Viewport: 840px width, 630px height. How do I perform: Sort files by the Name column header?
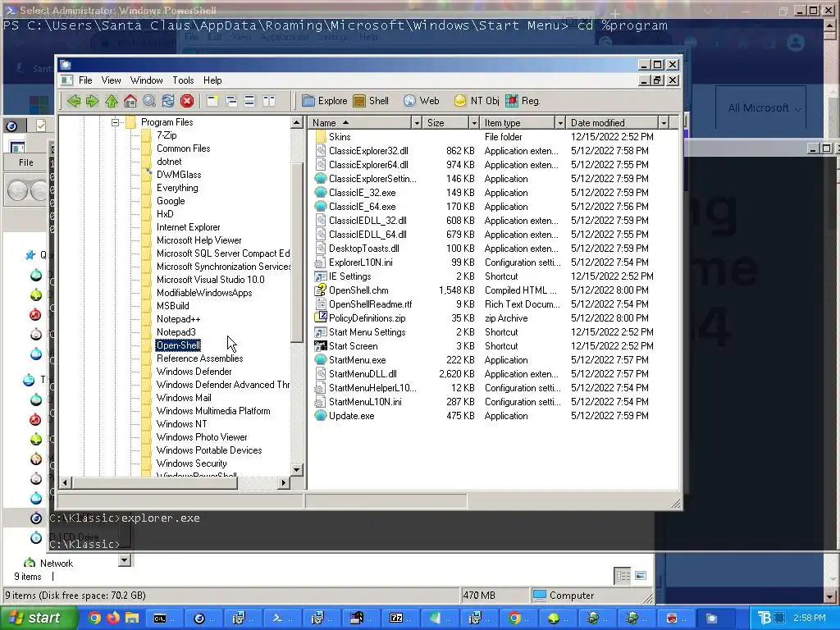(360, 123)
